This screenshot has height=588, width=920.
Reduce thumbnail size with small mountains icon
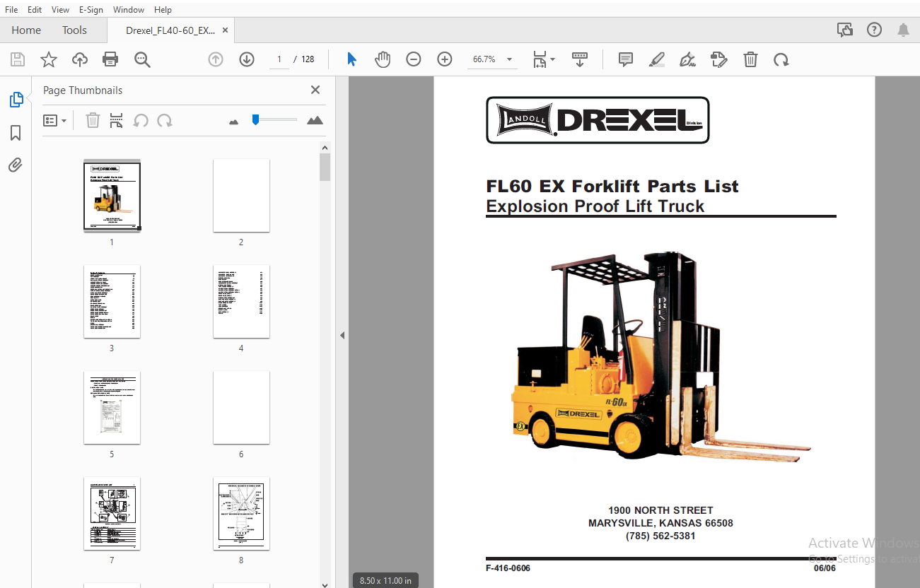pyautogui.click(x=234, y=122)
